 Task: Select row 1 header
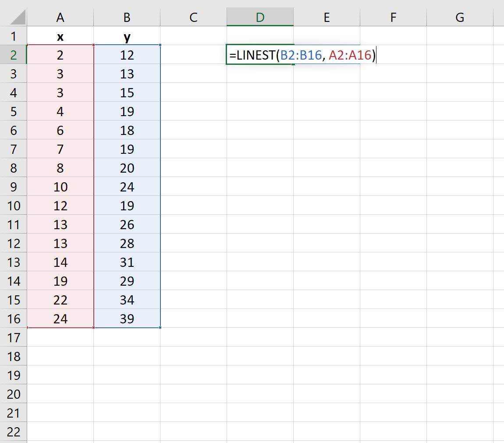tap(13, 36)
